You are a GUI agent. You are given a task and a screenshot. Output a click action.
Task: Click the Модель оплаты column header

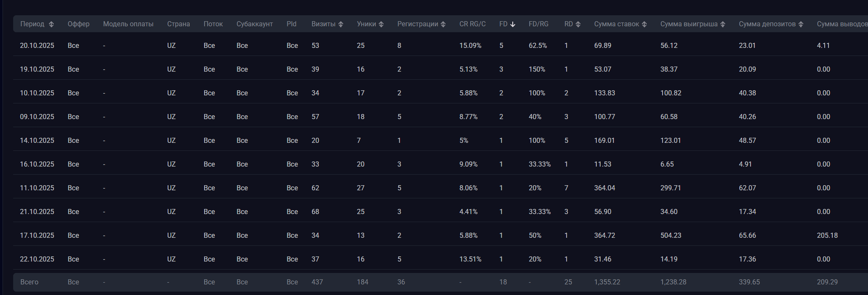click(128, 24)
